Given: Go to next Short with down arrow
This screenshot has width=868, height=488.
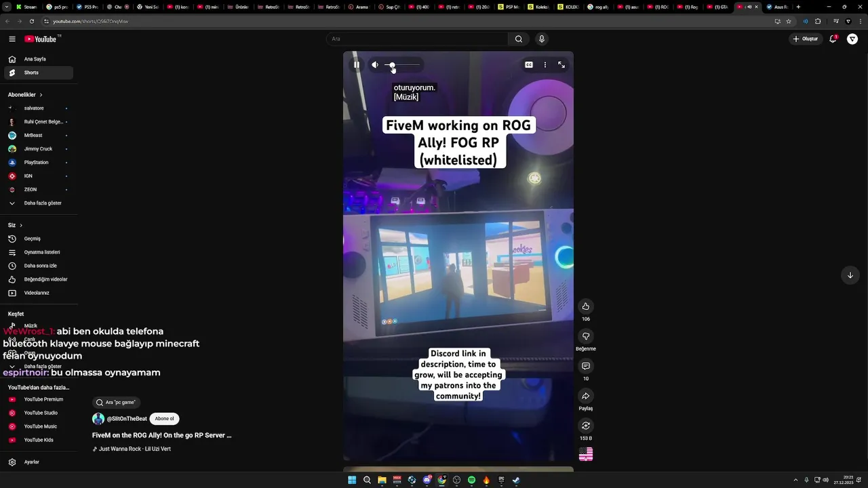Looking at the screenshot, I should 850,275.
